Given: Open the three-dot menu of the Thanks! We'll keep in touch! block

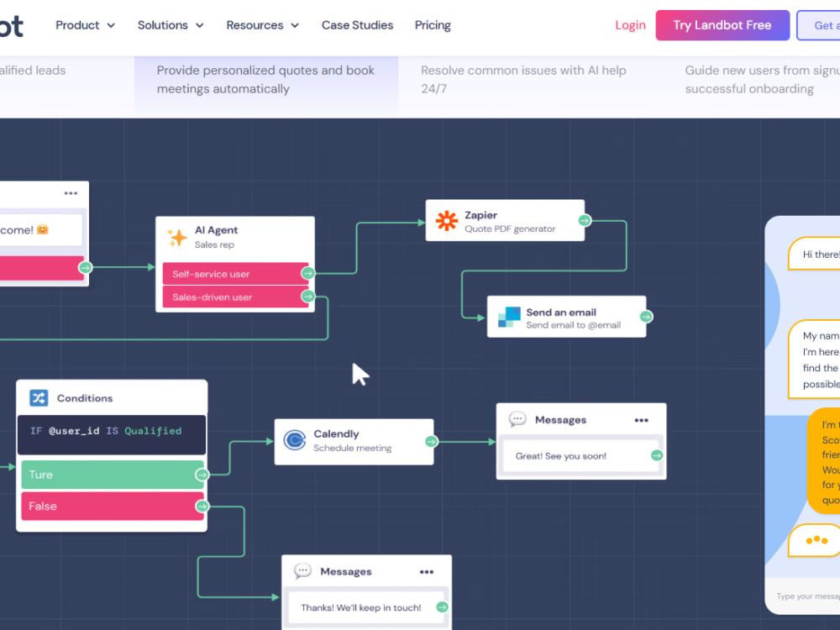Looking at the screenshot, I should coord(427,572).
